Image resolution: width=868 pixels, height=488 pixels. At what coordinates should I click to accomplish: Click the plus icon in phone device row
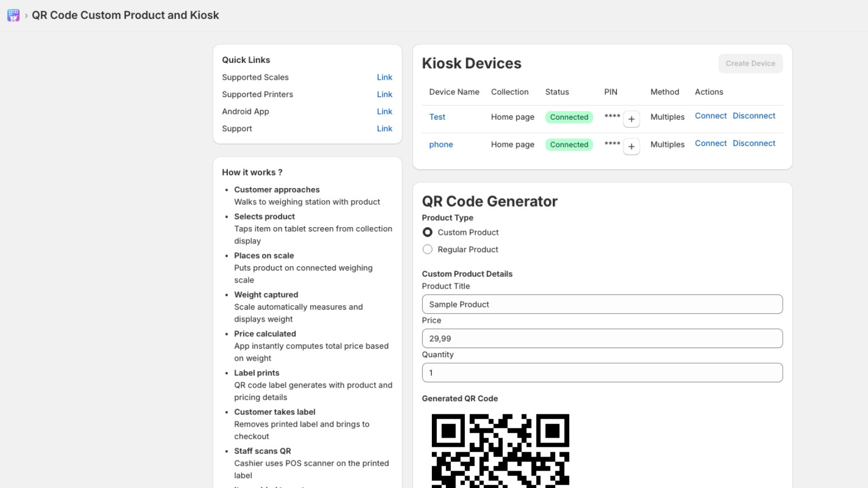click(x=631, y=147)
